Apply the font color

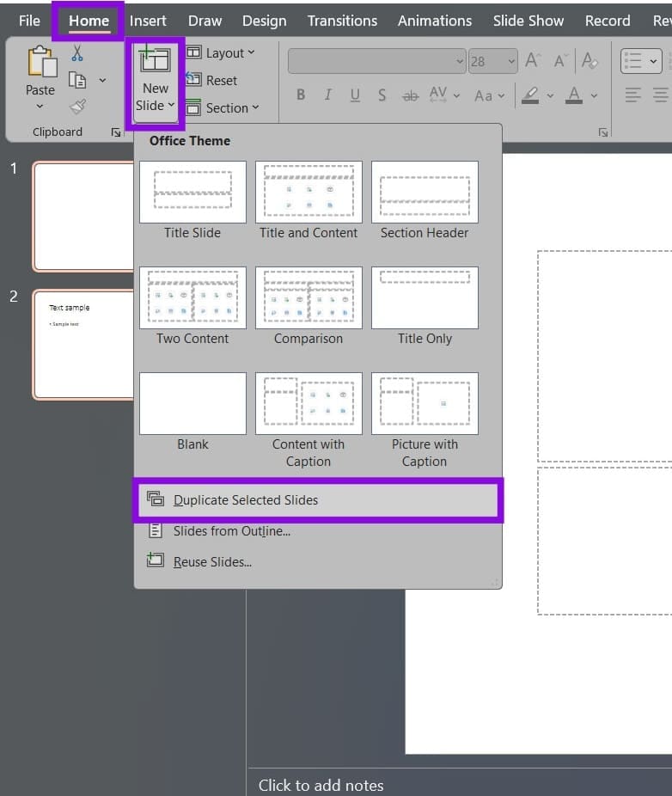click(x=573, y=95)
